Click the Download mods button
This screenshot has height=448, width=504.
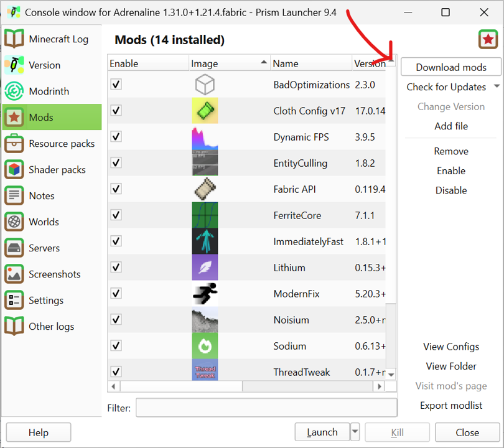pos(450,67)
